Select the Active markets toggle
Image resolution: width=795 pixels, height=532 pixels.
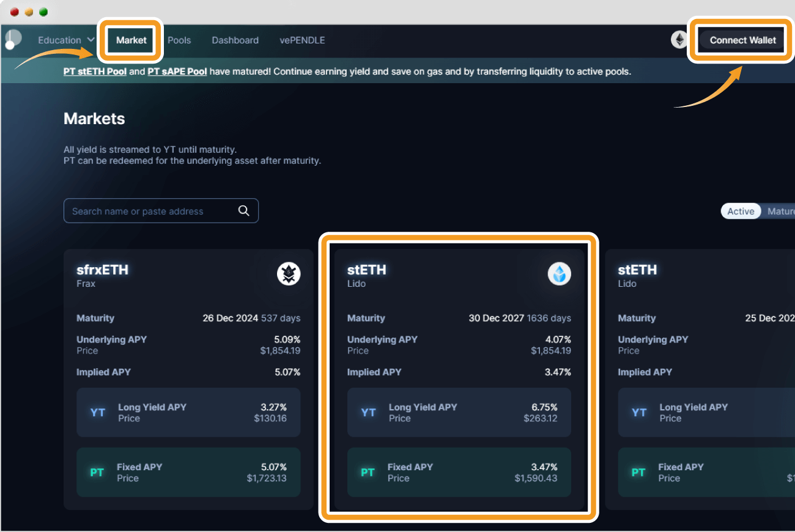(741, 211)
